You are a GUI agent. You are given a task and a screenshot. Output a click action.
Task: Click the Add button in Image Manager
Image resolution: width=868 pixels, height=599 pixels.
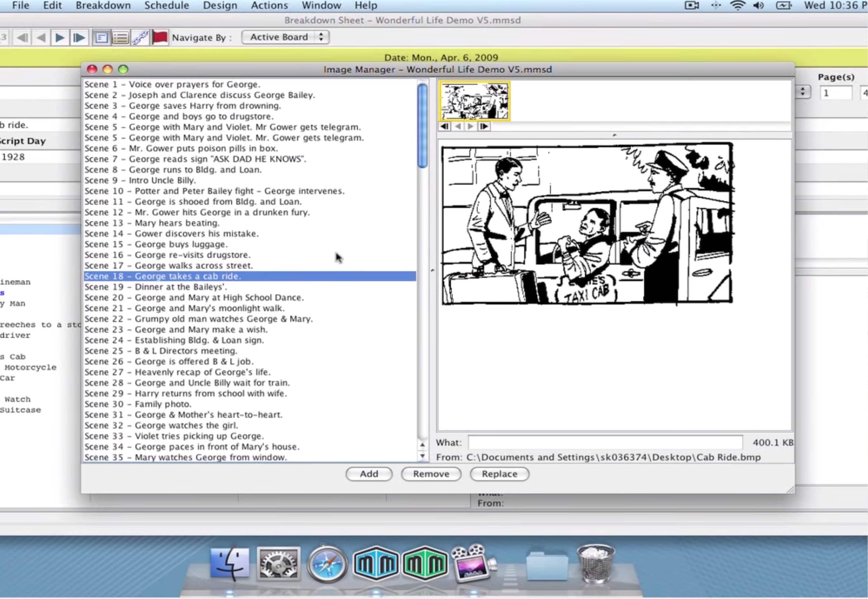pos(369,473)
